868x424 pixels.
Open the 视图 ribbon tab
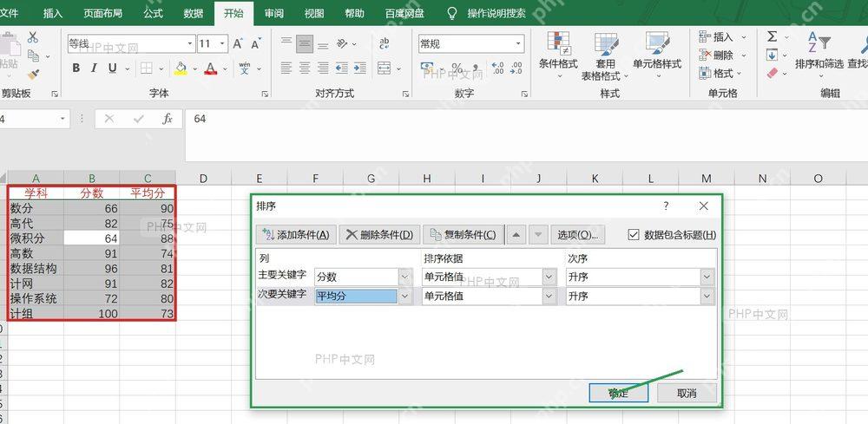314,13
